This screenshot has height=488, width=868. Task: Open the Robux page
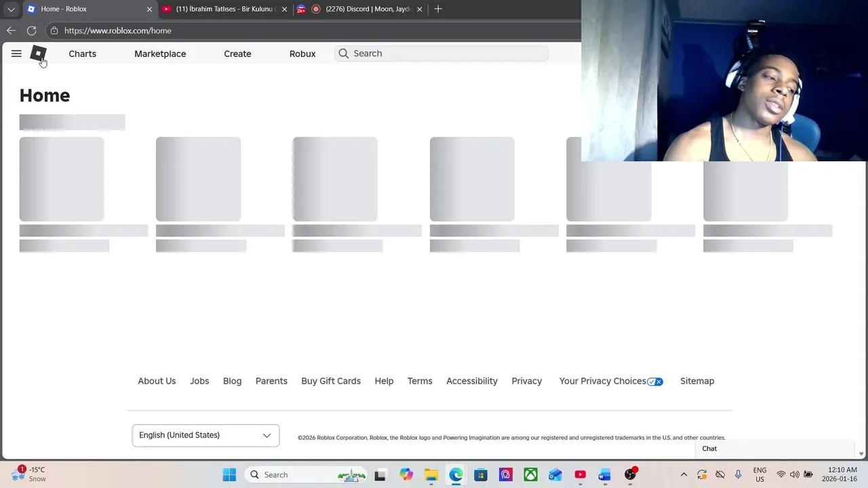(x=302, y=54)
